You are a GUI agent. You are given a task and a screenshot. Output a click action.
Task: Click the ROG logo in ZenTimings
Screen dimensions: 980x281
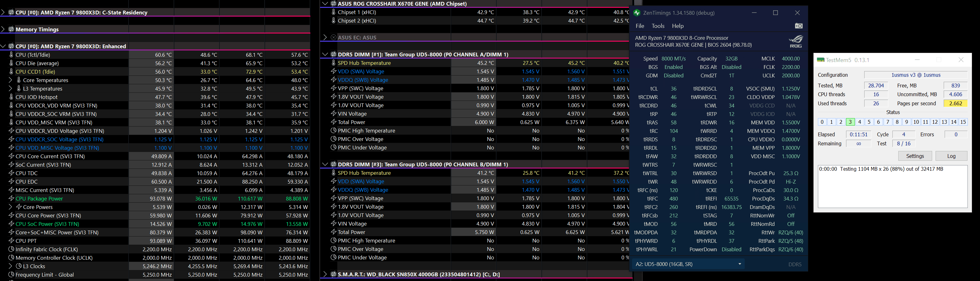(x=796, y=41)
